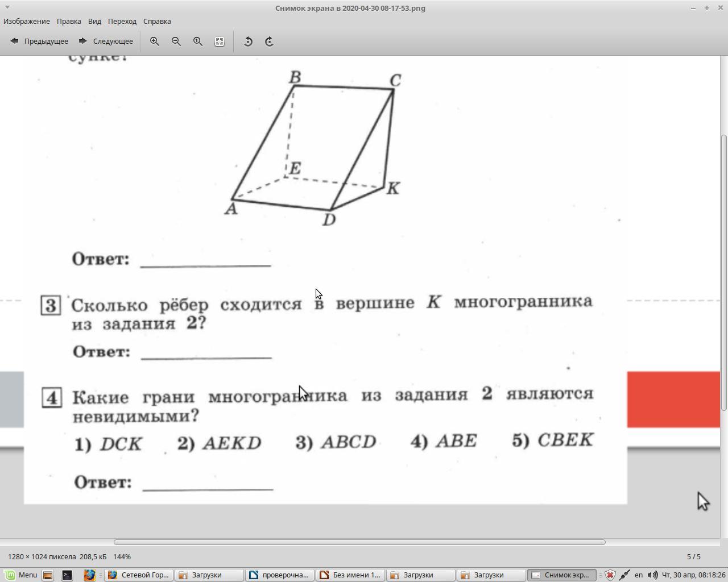Image resolution: width=728 pixels, height=582 pixels.
Task: Rotate image counterclockwise
Action: 248,41
